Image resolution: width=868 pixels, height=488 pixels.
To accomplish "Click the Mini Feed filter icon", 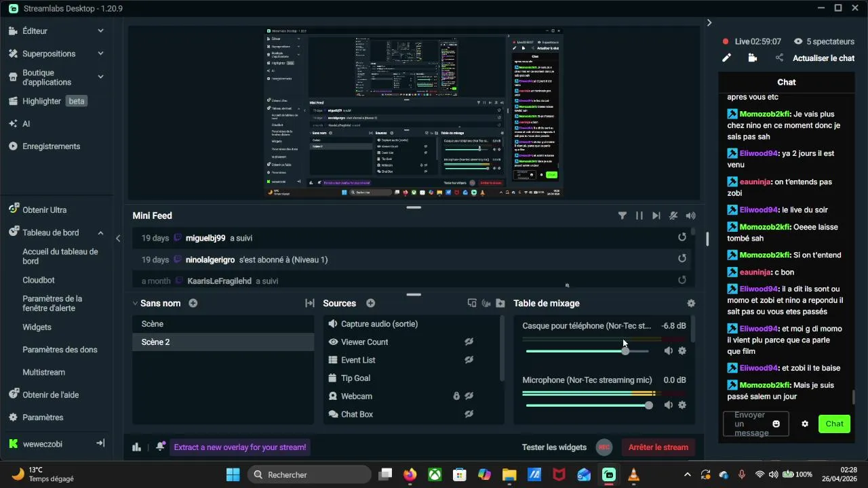I will [x=622, y=216].
